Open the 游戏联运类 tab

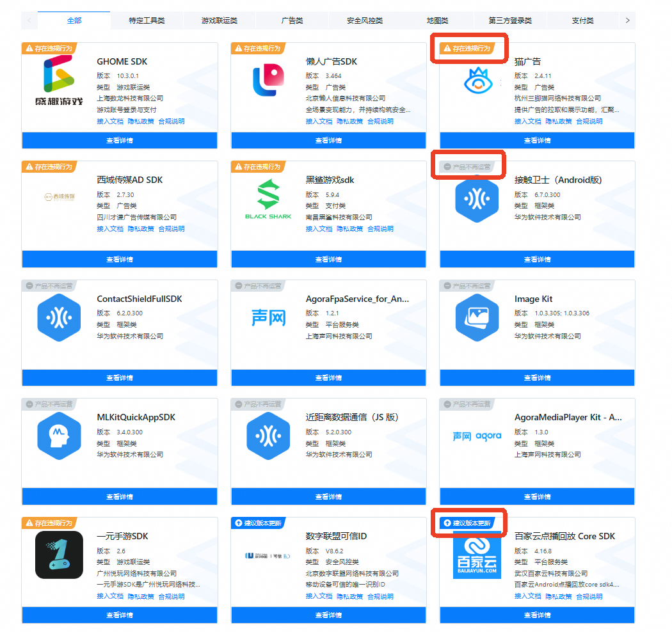click(x=220, y=20)
